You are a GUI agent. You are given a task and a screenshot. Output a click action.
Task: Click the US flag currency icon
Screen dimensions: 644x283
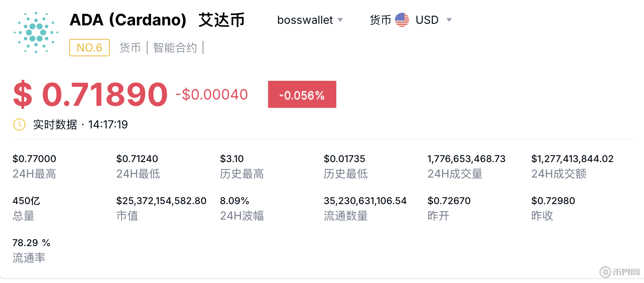pyautogui.click(x=402, y=20)
